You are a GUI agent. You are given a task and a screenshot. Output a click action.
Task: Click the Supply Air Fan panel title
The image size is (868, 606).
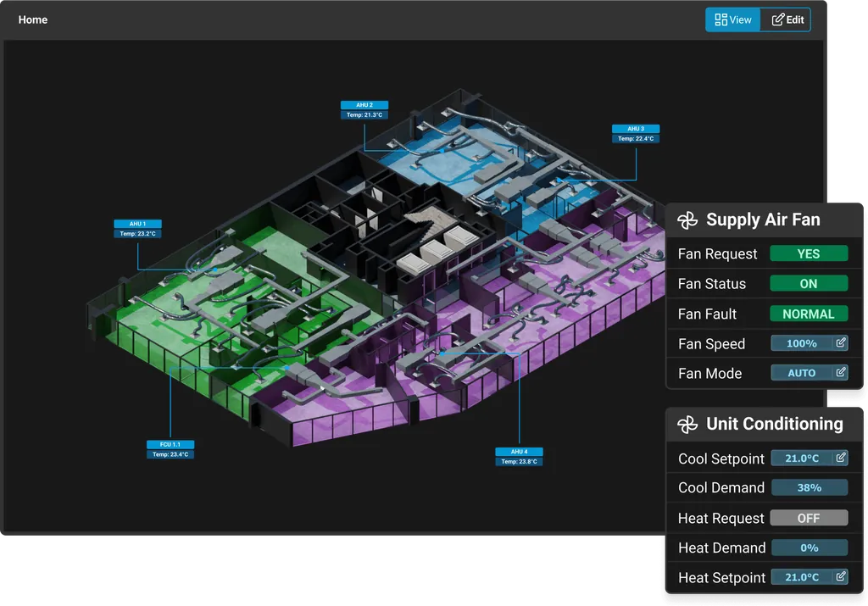pyautogui.click(x=763, y=220)
